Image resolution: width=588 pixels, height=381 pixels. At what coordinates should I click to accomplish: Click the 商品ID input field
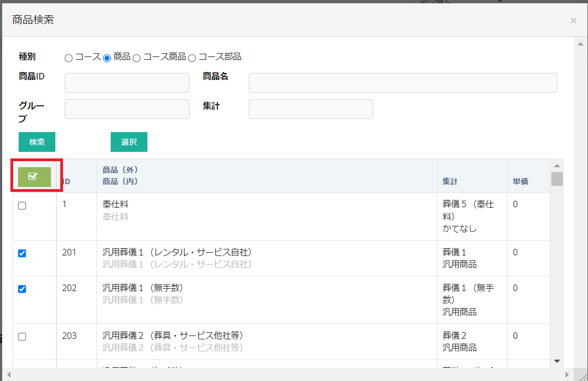coord(127,83)
